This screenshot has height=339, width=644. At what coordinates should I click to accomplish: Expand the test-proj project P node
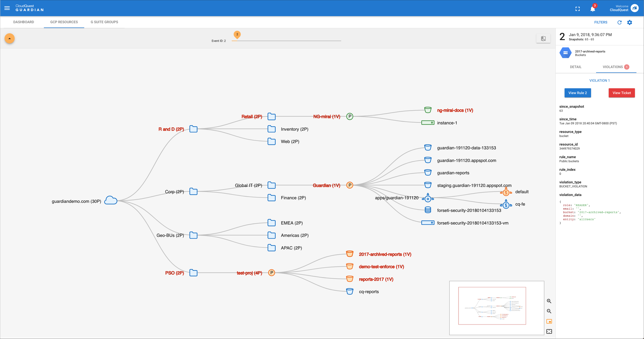tap(272, 272)
